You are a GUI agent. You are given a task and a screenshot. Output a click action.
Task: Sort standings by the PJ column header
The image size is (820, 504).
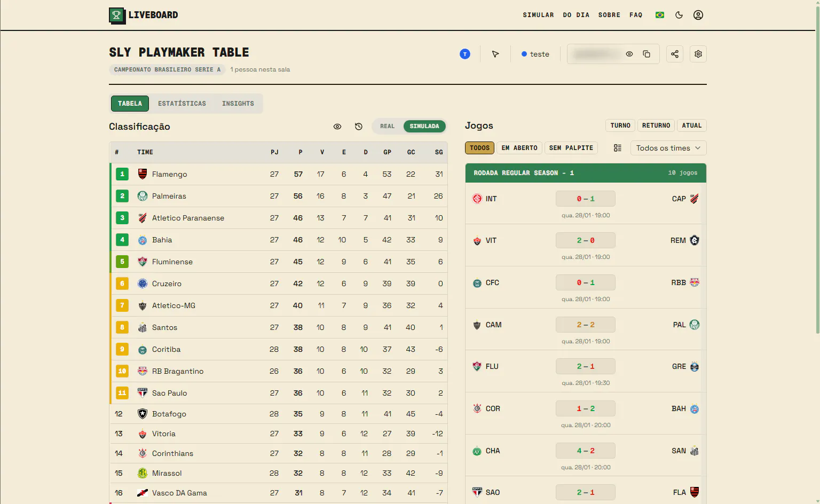pos(274,152)
